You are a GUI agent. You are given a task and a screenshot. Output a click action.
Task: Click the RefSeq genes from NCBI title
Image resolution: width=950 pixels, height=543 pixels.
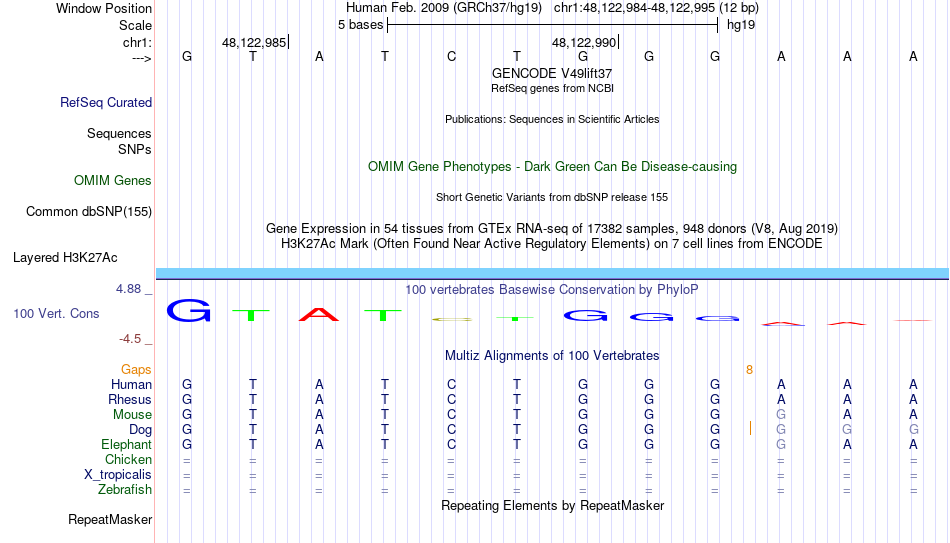coord(552,88)
